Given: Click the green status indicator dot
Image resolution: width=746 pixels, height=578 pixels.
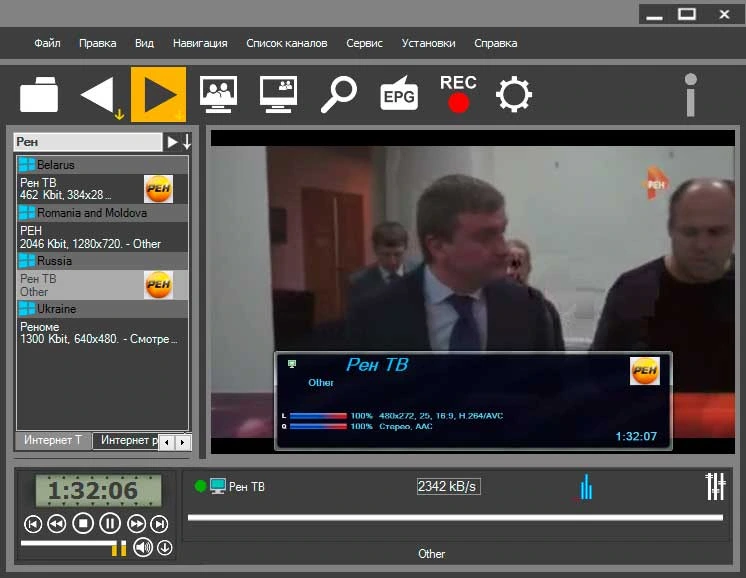Looking at the screenshot, I should [x=200, y=486].
